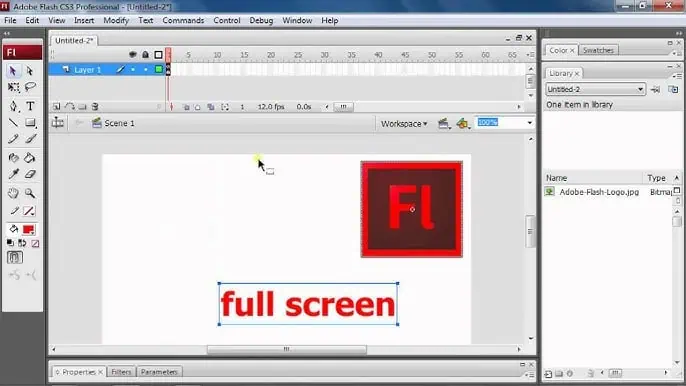Open the Control menu

(x=227, y=21)
